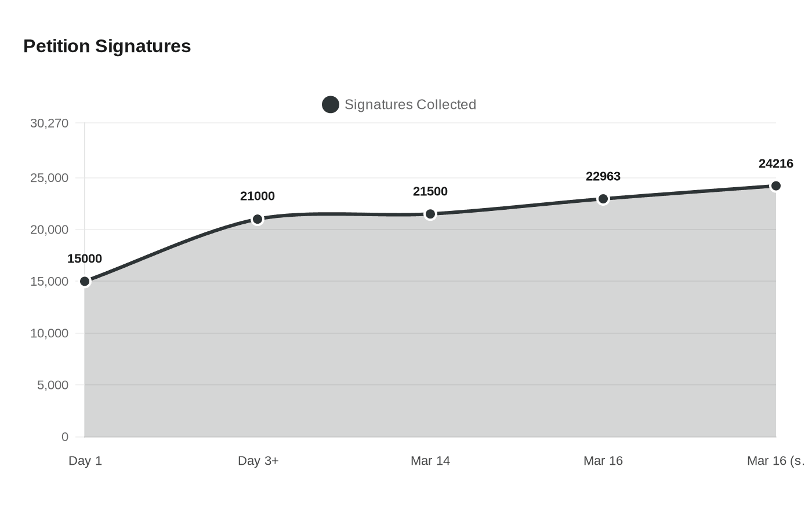
Task: Click the Day 1 data point
Action: click(85, 282)
